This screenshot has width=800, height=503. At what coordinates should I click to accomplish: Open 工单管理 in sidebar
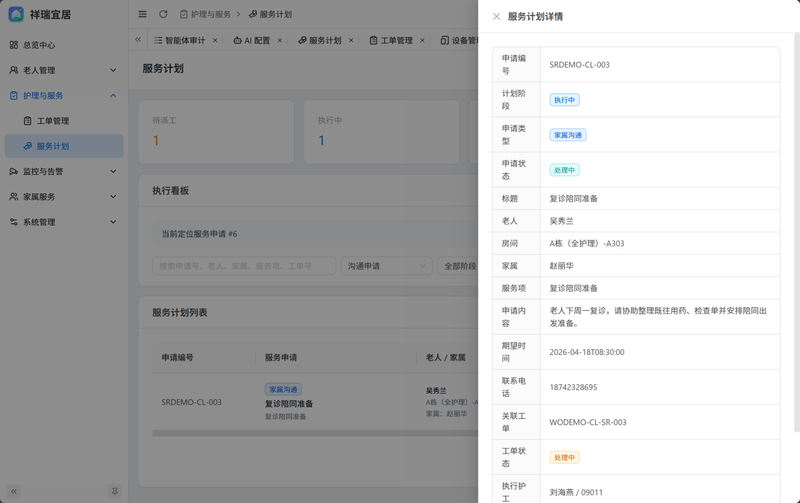(64, 121)
